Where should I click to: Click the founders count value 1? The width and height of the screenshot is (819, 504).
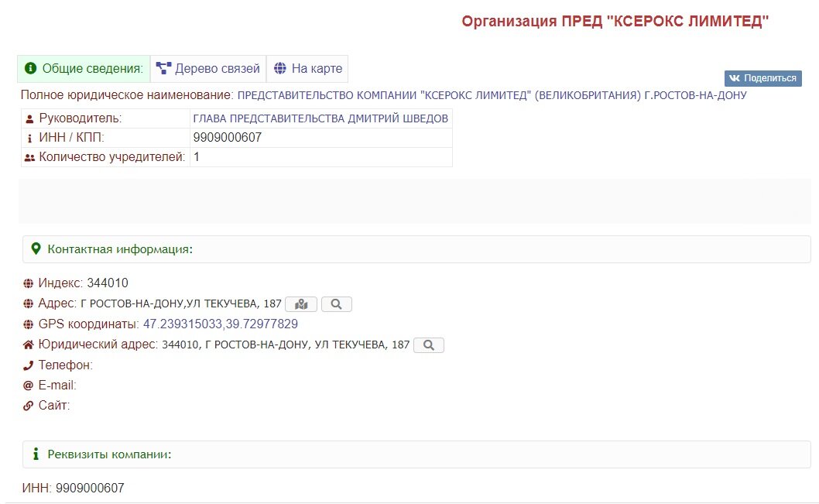coord(197,157)
